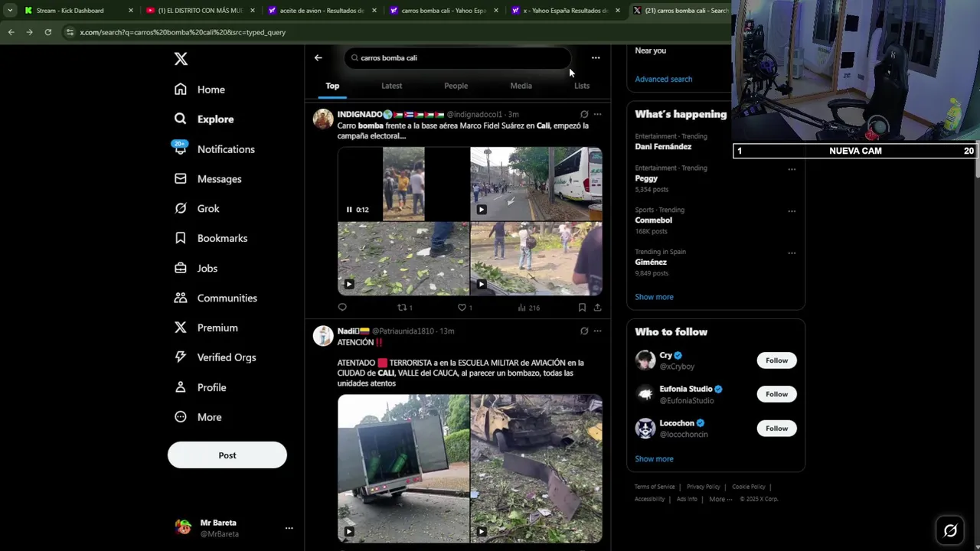This screenshot has height=551, width=980.
Task: Open the Dani Fernández trend
Action: [663, 146]
